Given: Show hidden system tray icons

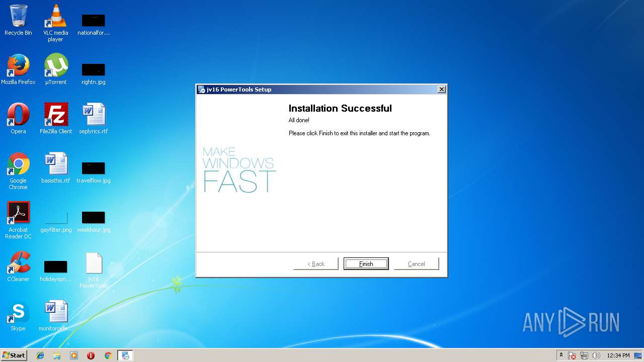Looking at the screenshot, I should coord(561,355).
